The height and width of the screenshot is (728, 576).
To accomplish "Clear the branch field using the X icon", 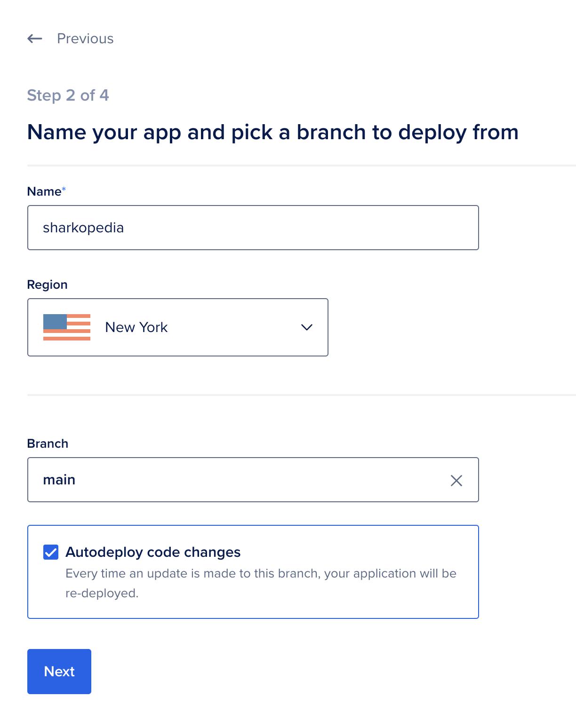I will (x=456, y=480).
